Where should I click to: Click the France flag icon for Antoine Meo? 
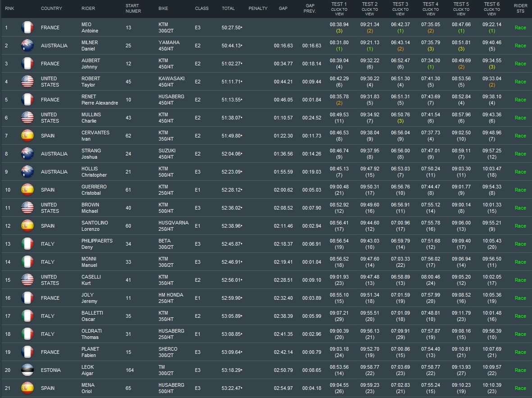pyautogui.click(x=27, y=27)
